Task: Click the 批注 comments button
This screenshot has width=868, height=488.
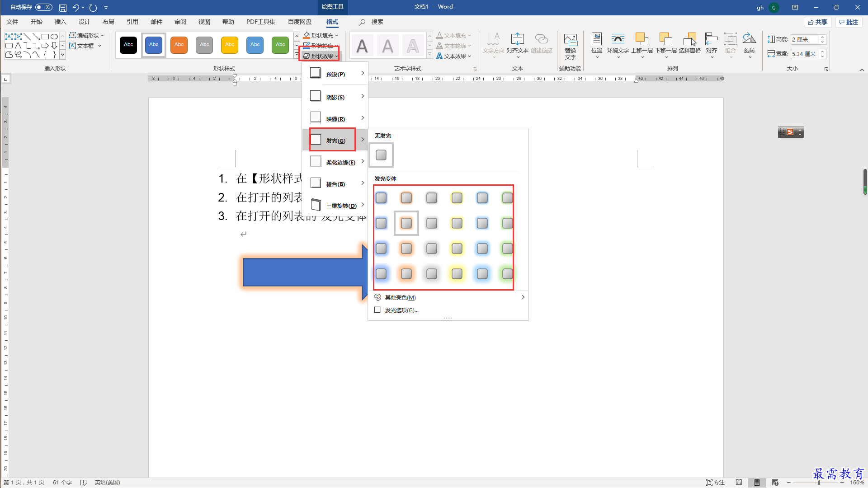Action: point(849,22)
